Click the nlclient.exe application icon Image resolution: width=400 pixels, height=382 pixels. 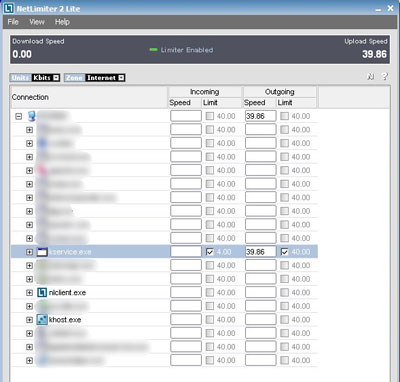(42, 293)
